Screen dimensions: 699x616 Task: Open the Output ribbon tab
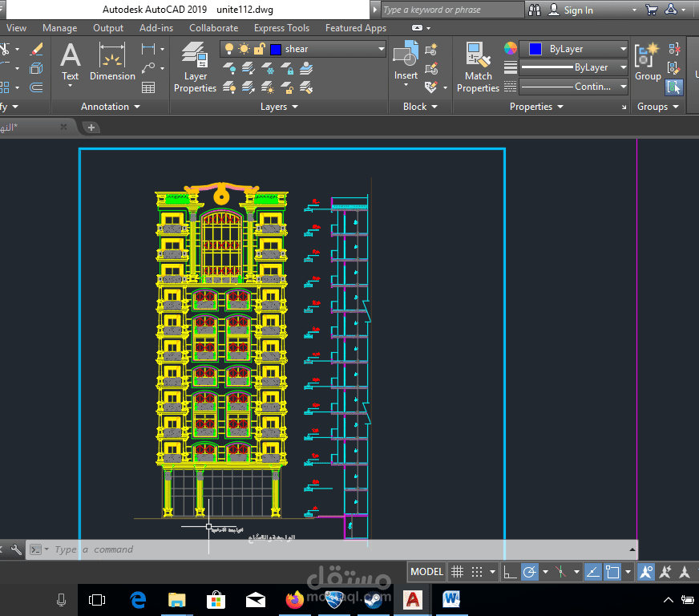pyautogui.click(x=108, y=28)
